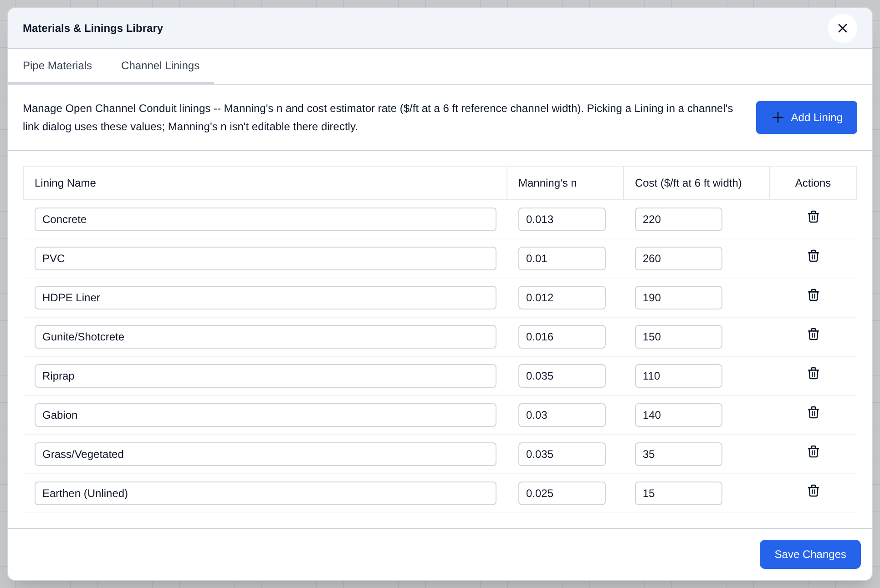Click the Cost ($/ft at 6 ft width) header
The height and width of the screenshot is (588, 880).
696,183
